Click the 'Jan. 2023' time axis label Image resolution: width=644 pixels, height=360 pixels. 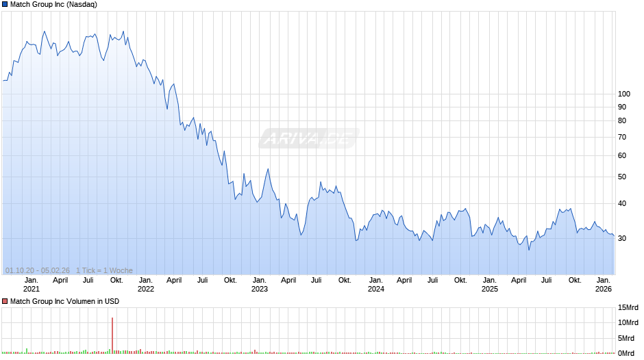[259, 285]
